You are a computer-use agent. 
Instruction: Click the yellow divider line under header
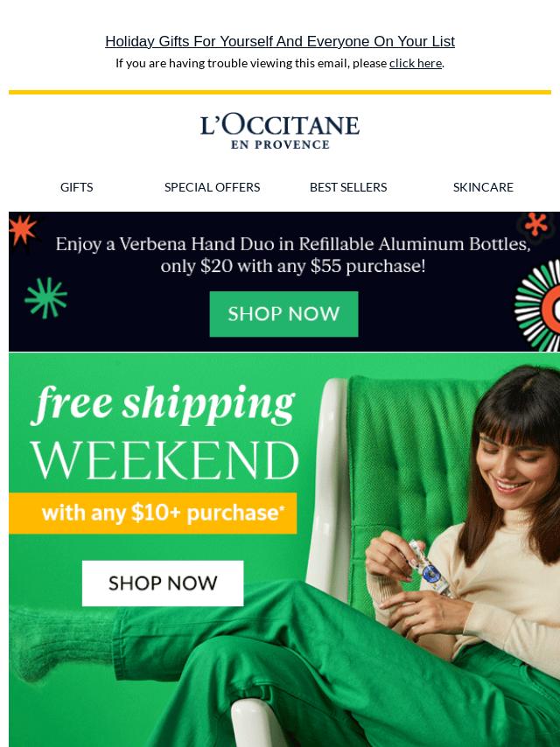(280, 92)
